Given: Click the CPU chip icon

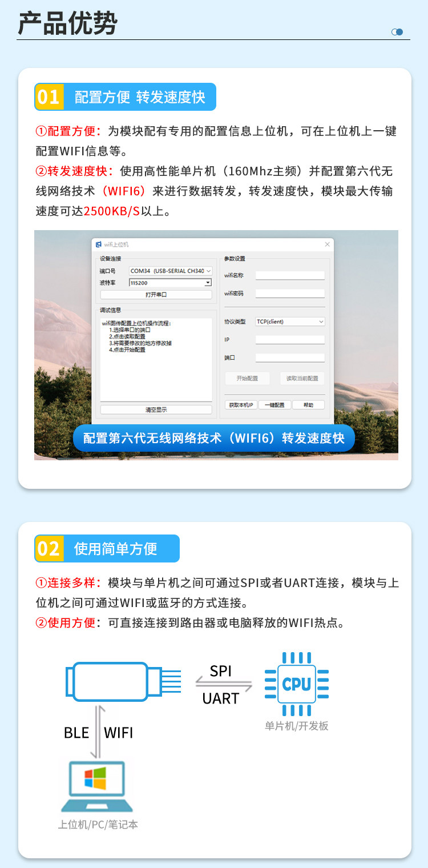Looking at the screenshot, I should [297, 684].
